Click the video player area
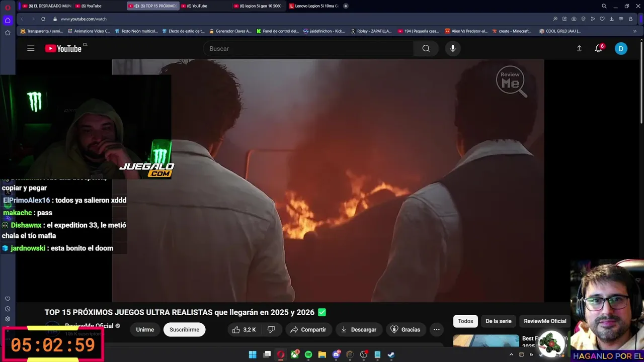The height and width of the screenshot is (362, 644). (328, 180)
